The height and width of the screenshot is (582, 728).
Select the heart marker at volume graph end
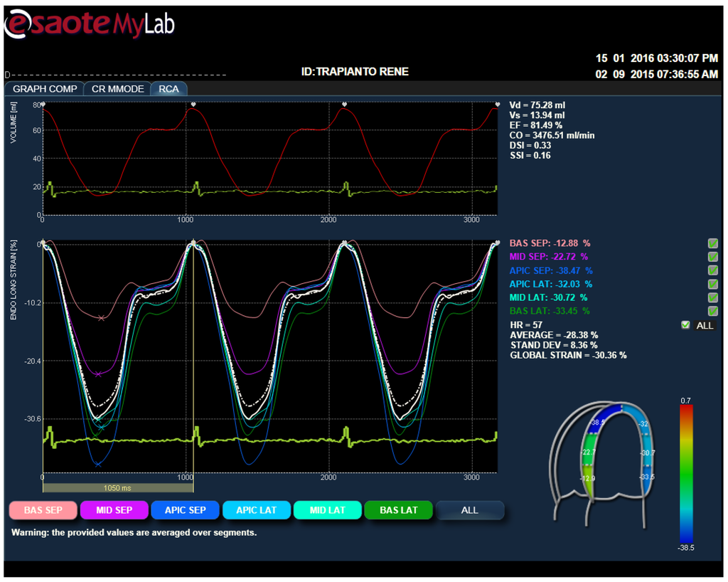(x=497, y=105)
